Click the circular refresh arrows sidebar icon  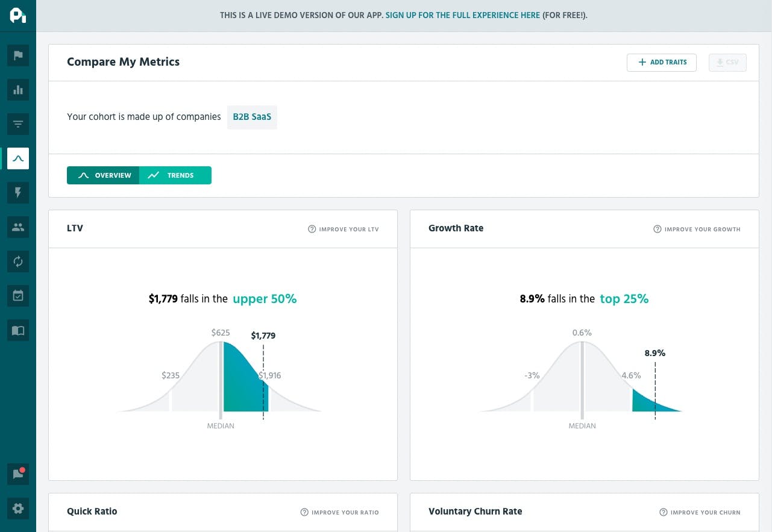tap(18, 261)
